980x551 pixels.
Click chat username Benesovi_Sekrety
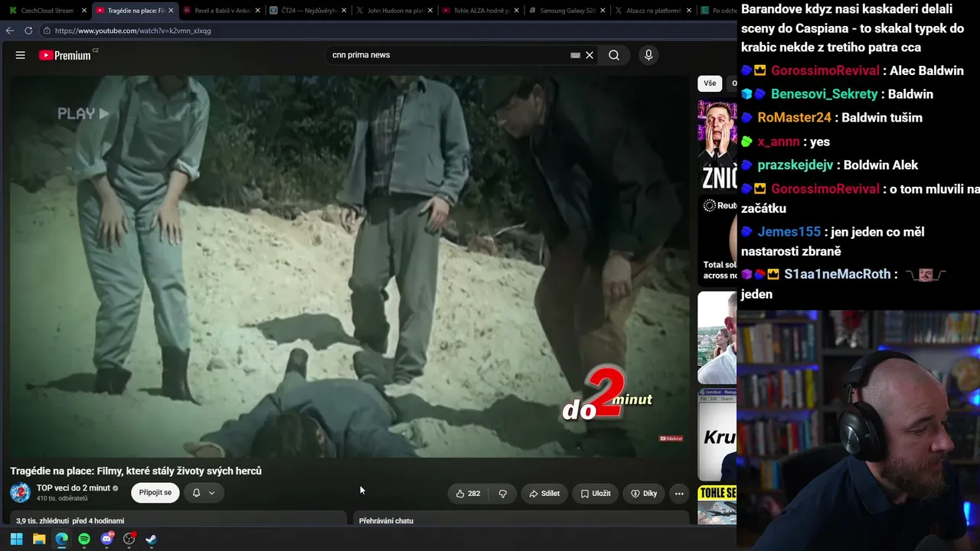click(x=824, y=94)
